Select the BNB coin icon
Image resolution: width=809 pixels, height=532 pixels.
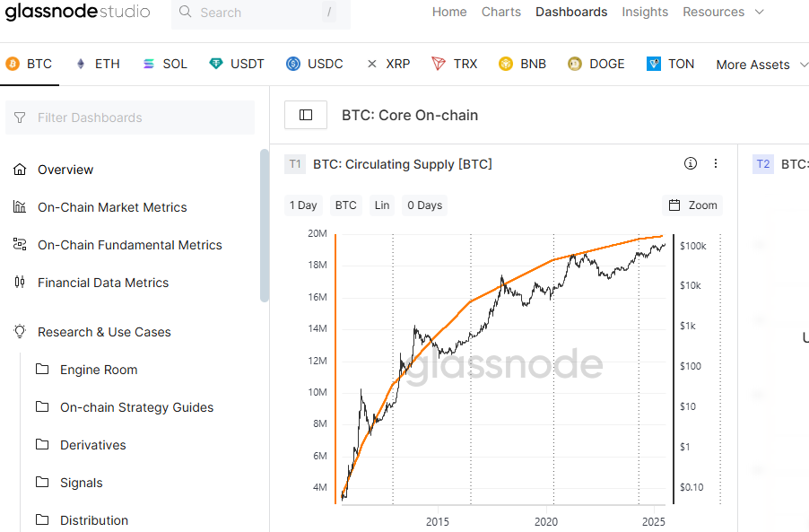pyautogui.click(x=506, y=64)
